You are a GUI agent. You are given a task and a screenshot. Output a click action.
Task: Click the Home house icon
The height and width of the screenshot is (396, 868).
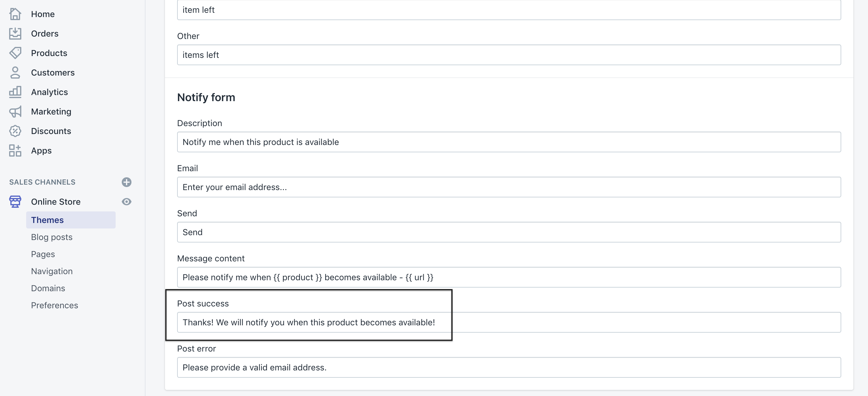click(15, 14)
